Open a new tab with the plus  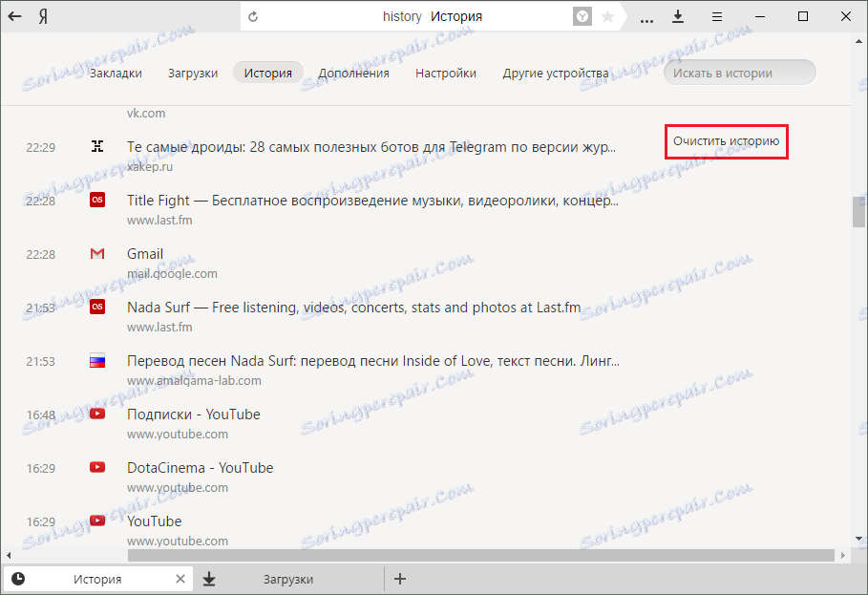[400, 579]
